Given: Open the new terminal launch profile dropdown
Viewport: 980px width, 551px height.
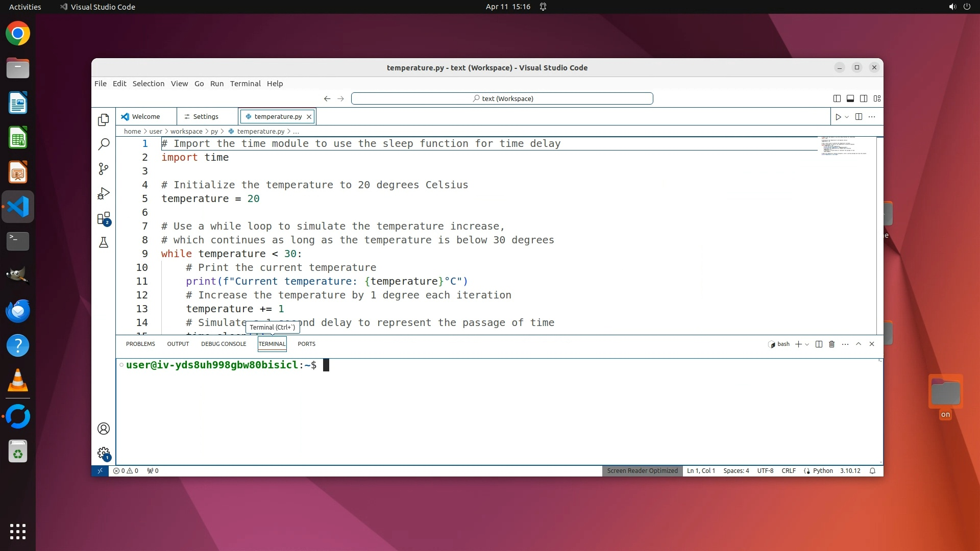Looking at the screenshot, I should (807, 344).
